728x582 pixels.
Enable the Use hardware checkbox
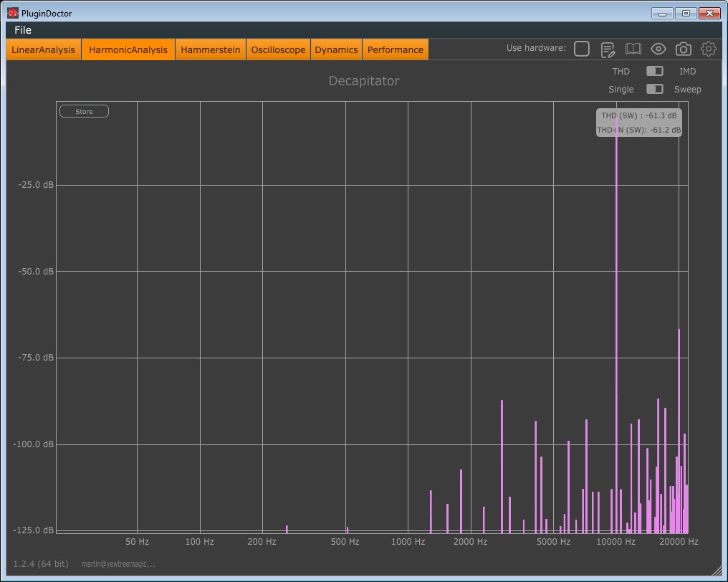tap(582, 49)
